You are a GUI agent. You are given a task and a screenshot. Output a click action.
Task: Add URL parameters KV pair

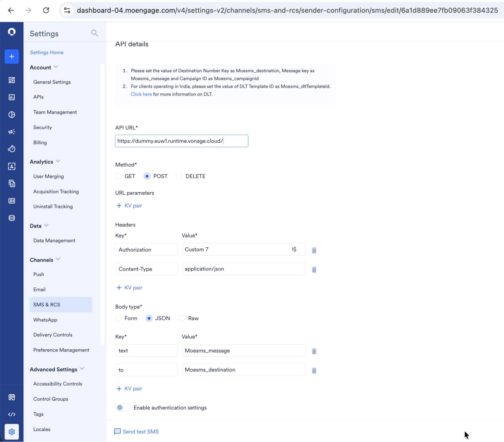click(129, 205)
